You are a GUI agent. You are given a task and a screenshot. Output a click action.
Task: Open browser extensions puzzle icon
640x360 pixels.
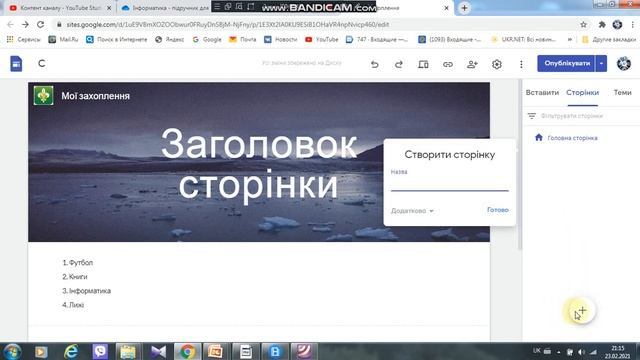click(602, 24)
